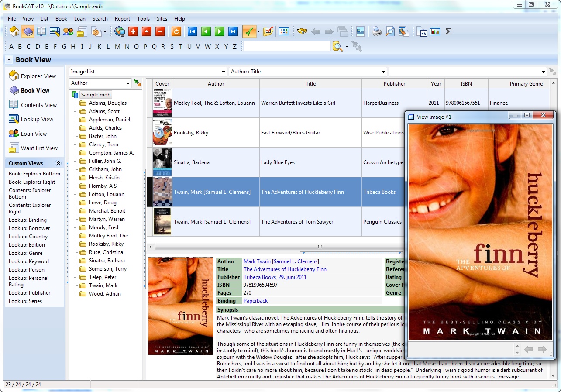Click the green checkmark toolbar button
This screenshot has height=392, width=561.
coord(249,31)
